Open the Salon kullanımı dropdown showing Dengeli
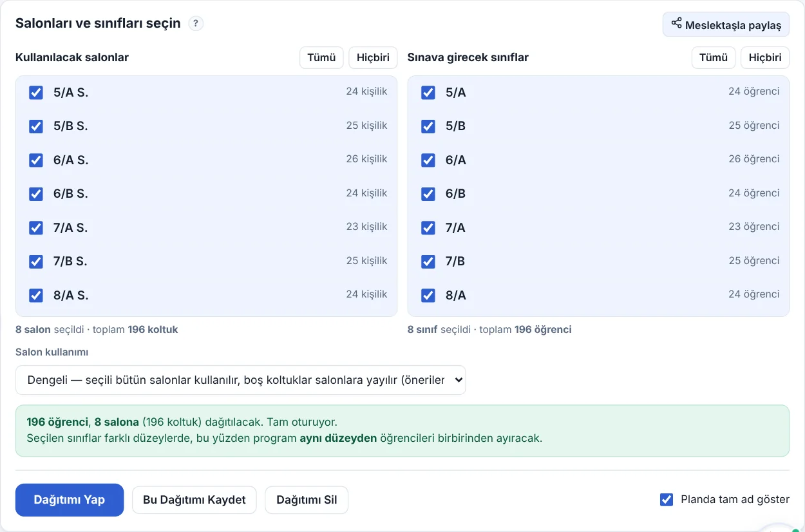This screenshot has width=805, height=532. tap(241, 380)
